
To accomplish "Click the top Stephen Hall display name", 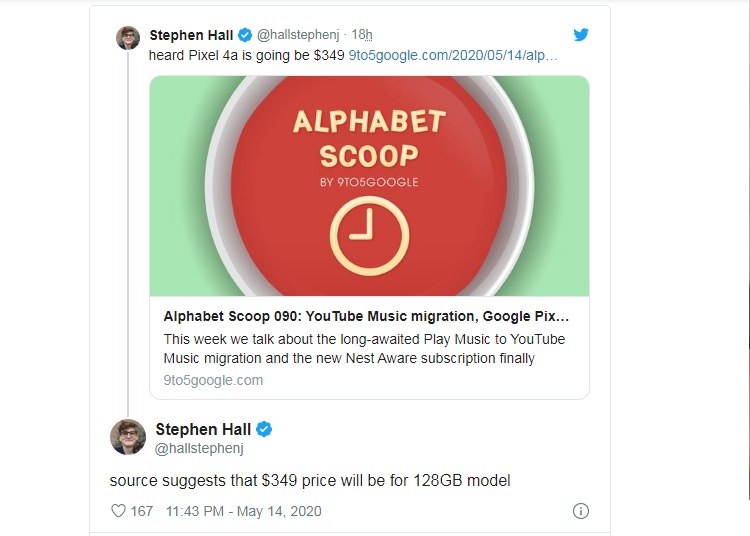I will [191, 35].
